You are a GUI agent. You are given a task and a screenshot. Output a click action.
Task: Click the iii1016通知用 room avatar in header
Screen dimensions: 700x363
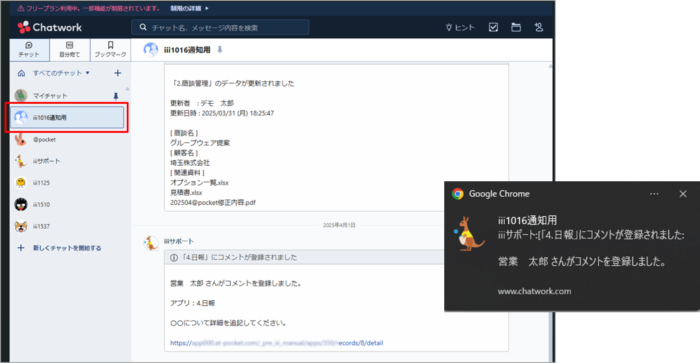[x=151, y=50]
